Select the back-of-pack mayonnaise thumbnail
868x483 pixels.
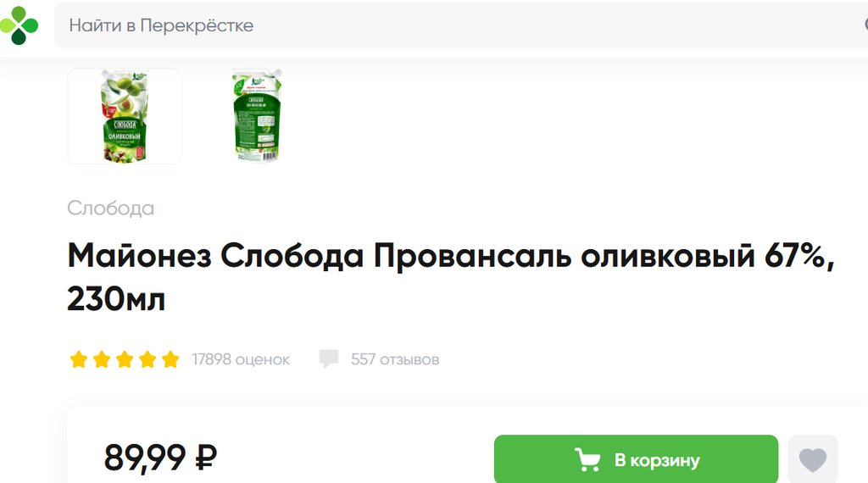tap(257, 116)
